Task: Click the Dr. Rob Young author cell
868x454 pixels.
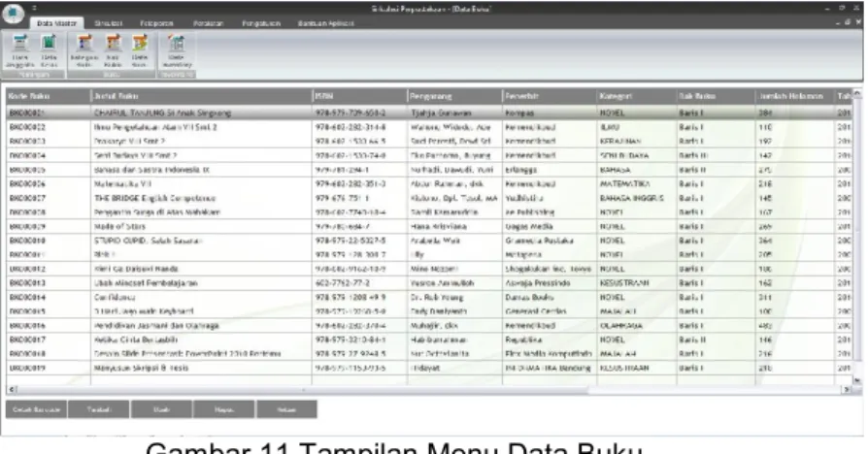Action: click(x=455, y=297)
